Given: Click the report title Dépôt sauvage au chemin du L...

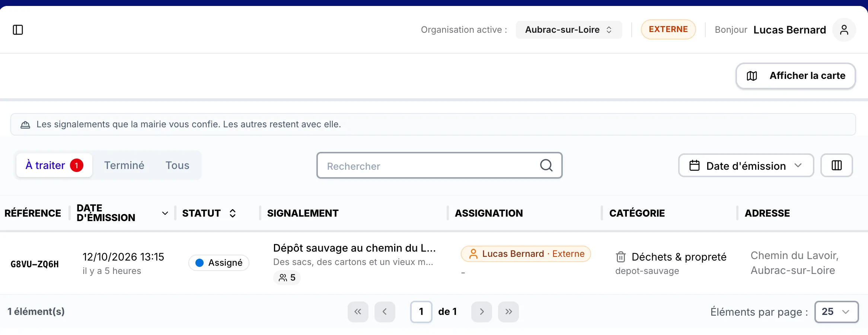Looking at the screenshot, I should pos(354,248).
